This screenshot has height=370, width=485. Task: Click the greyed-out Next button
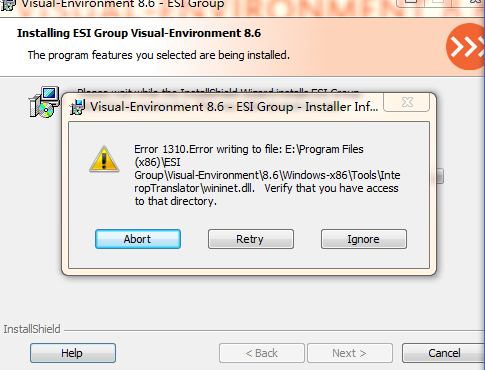tap(350, 353)
